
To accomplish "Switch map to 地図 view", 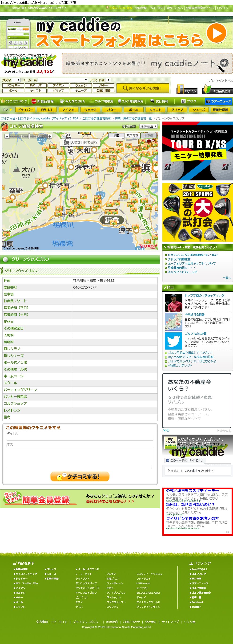I will pyautogui.click(x=116, y=135).
